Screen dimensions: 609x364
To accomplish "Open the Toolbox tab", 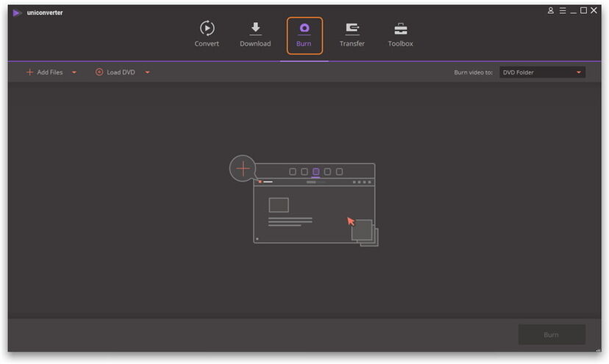I will tap(400, 34).
